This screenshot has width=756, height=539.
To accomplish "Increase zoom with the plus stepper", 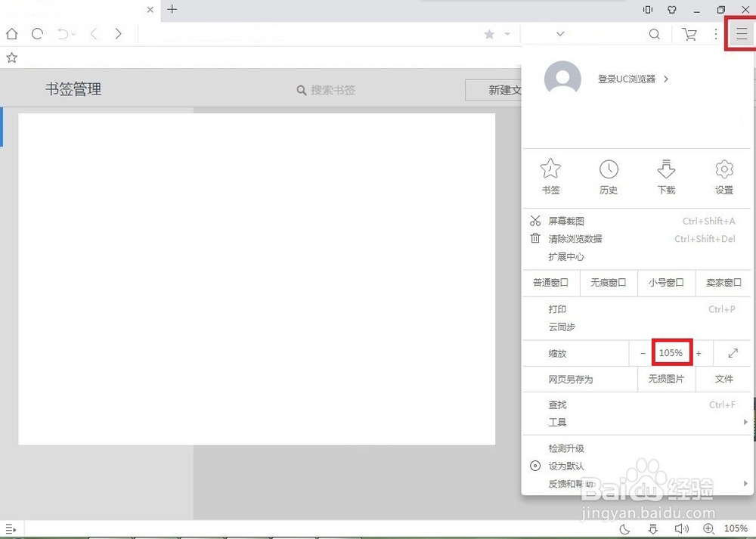I will click(x=699, y=352).
